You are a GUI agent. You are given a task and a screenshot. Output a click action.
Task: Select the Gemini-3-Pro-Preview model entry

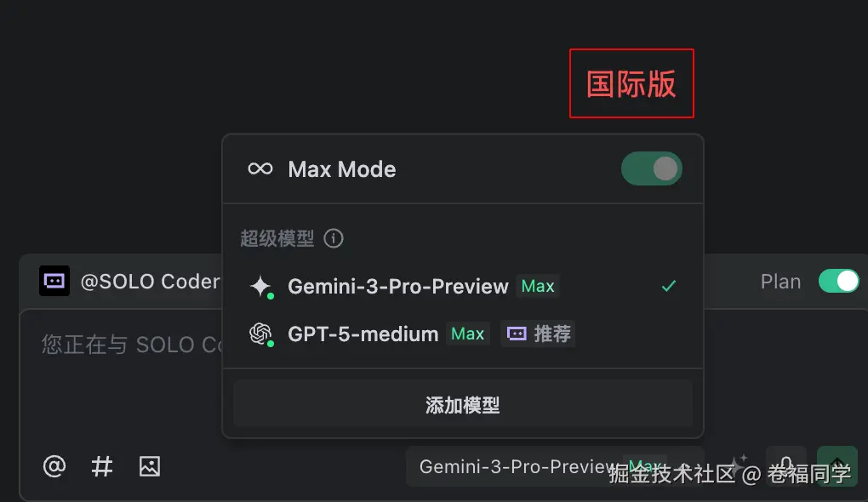[x=462, y=286]
